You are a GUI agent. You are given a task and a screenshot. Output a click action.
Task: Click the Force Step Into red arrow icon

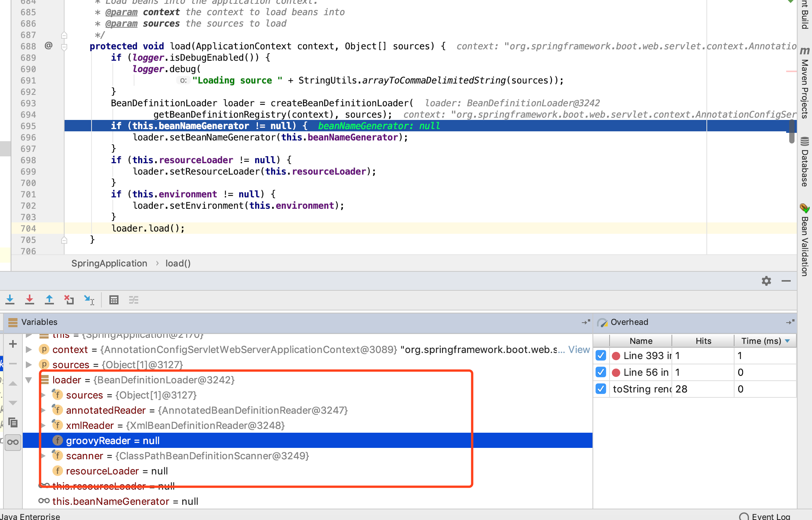[x=30, y=300]
